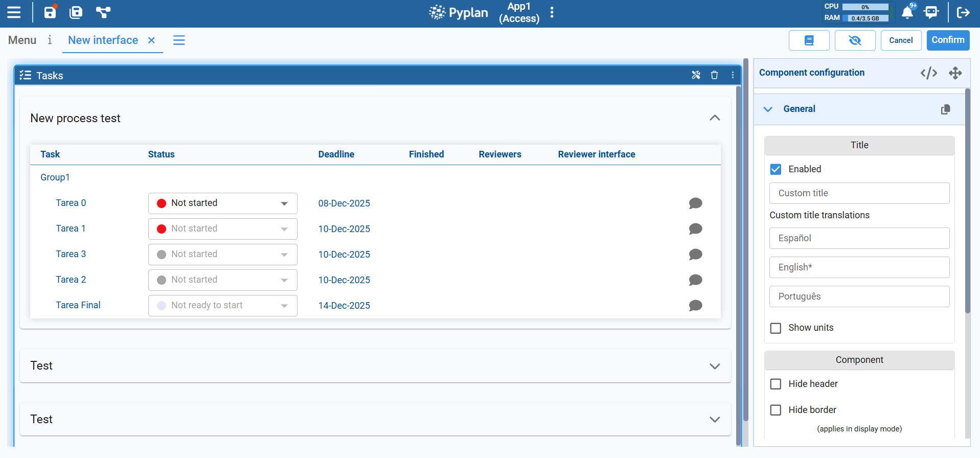The width and height of the screenshot is (980, 458).
Task: Open comment bubble for Tarea 0
Action: pos(695,203)
